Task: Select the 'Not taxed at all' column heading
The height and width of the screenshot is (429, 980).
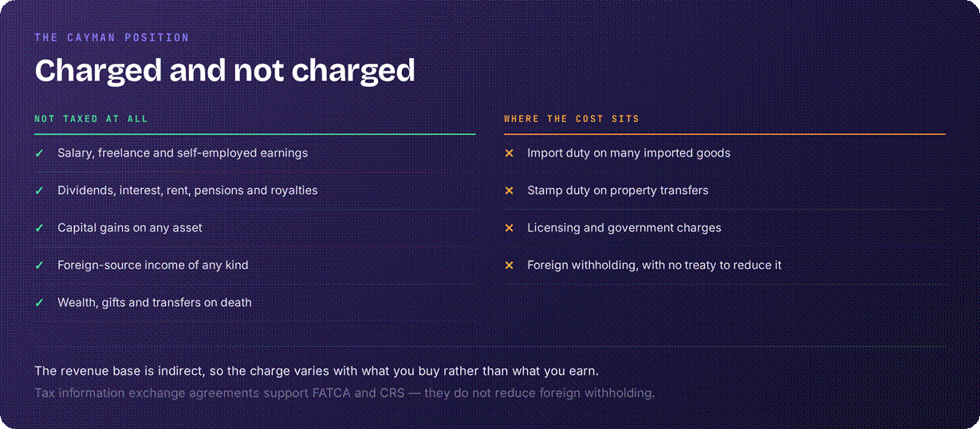Action: (91, 119)
